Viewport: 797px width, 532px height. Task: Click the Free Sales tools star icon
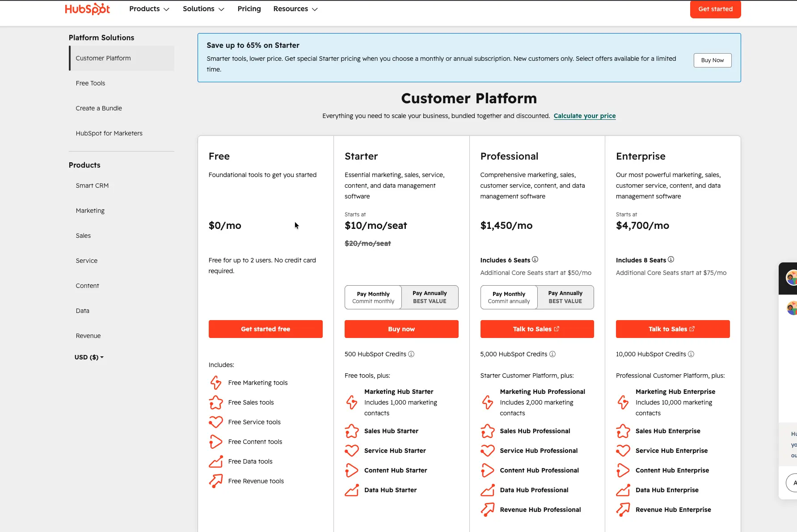pyautogui.click(x=216, y=402)
